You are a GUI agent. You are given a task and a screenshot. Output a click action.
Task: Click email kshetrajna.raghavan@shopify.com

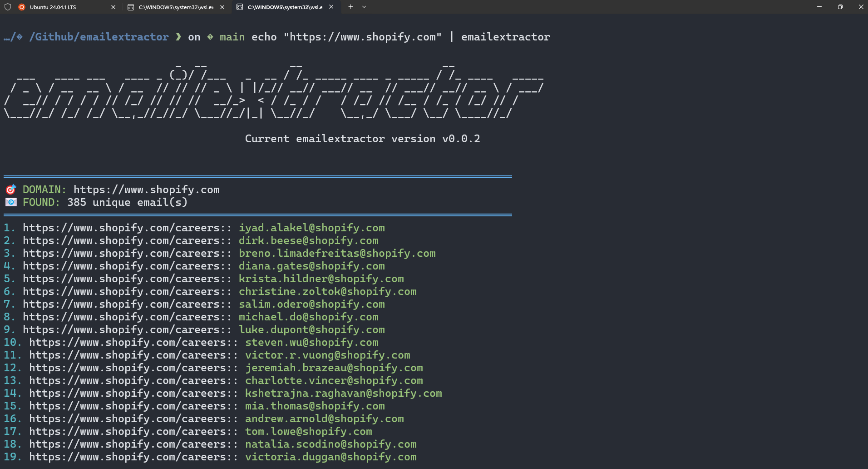tap(344, 393)
